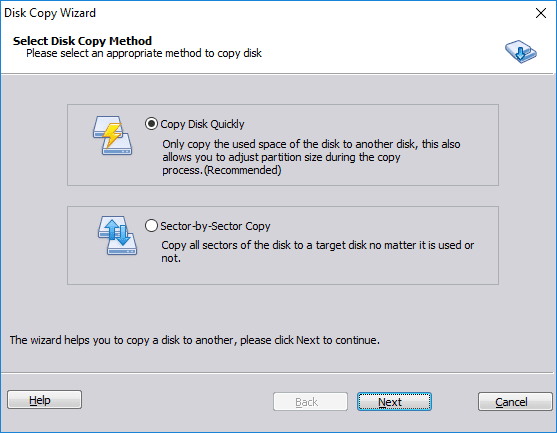Click the greyed-out Back button
This screenshot has height=433, width=557.
click(x=310, y=401)
